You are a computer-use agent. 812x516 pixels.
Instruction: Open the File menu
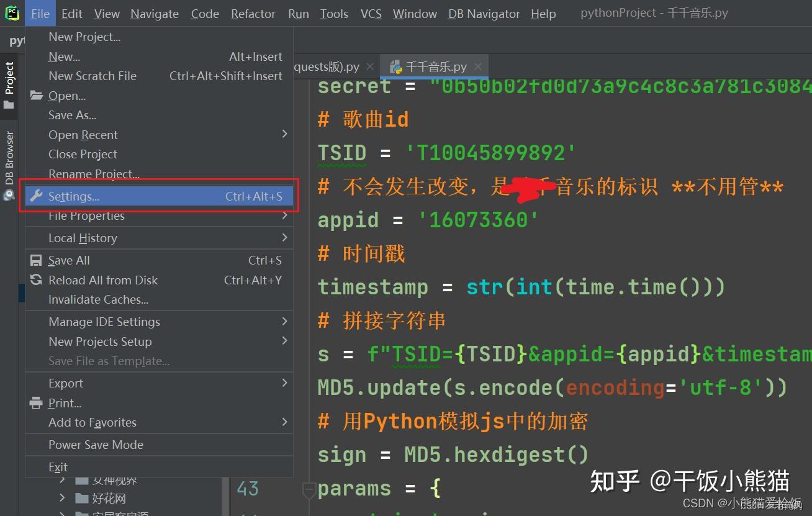[x=40, y=14]
